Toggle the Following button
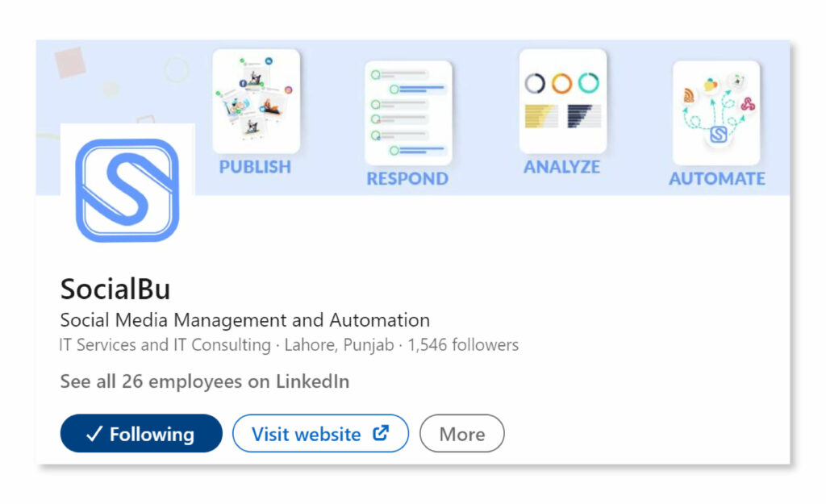826x504 pixels. click(141, 434)
